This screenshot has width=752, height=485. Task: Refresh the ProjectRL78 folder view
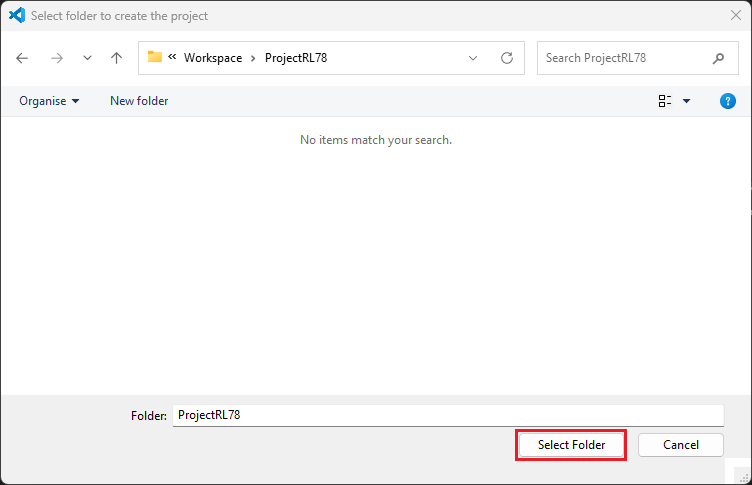pos(507,58)
